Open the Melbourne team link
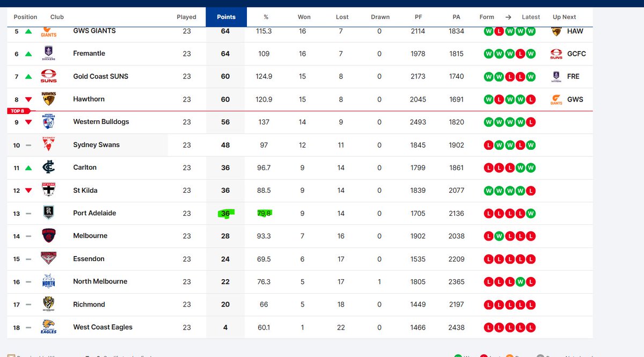The width and height of the screenshot is (644, 357). 90,236
